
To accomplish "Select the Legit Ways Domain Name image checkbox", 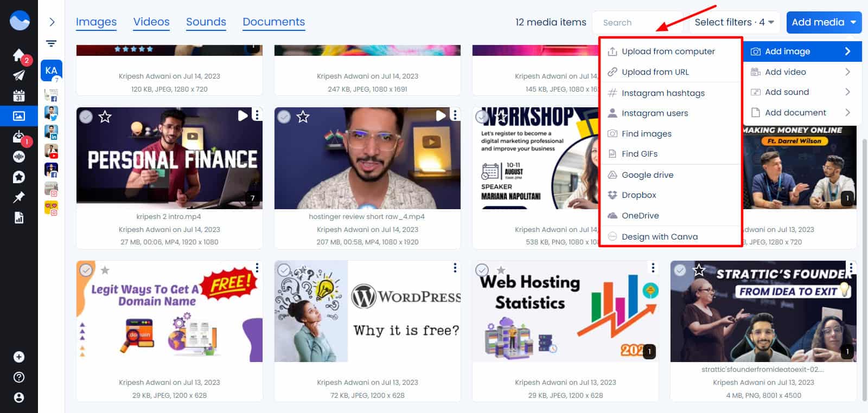I will click(86, 270).
